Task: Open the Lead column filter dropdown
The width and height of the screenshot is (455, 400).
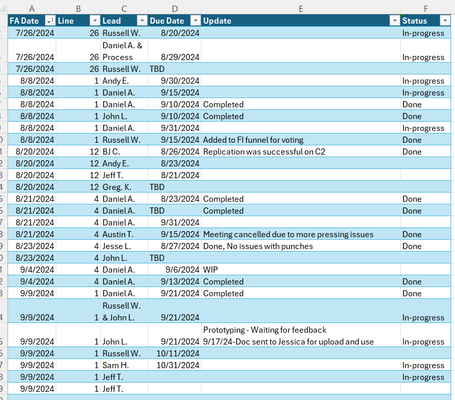Action: [142, 21]
